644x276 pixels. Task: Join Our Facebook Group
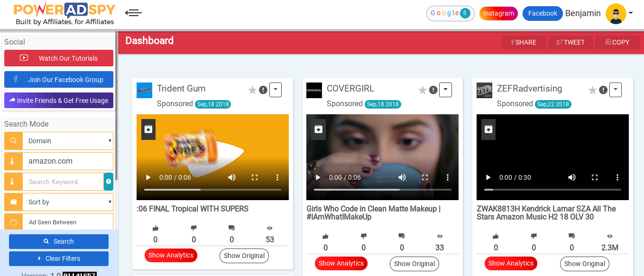point(59,80)
